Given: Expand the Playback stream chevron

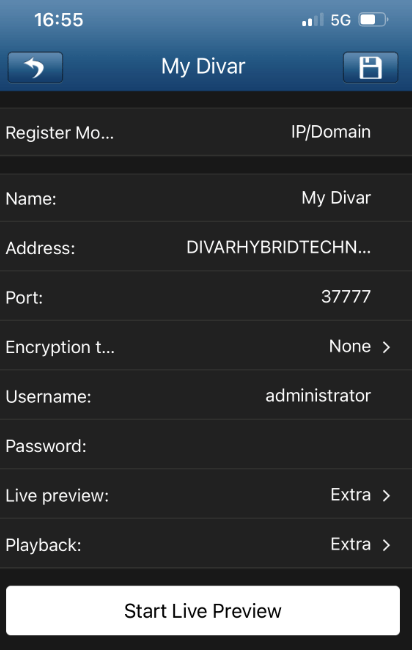Looking at the screenshot, I should point(386,545).
